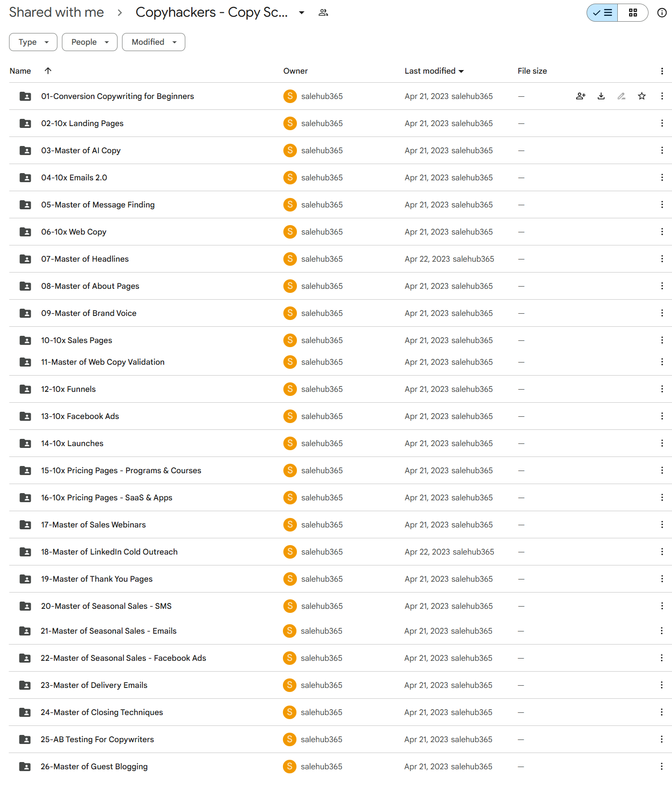672x786 pixels.
Task: Open more actions for 24-Master of Closing Techniques
Action: (x=662, y=712)
